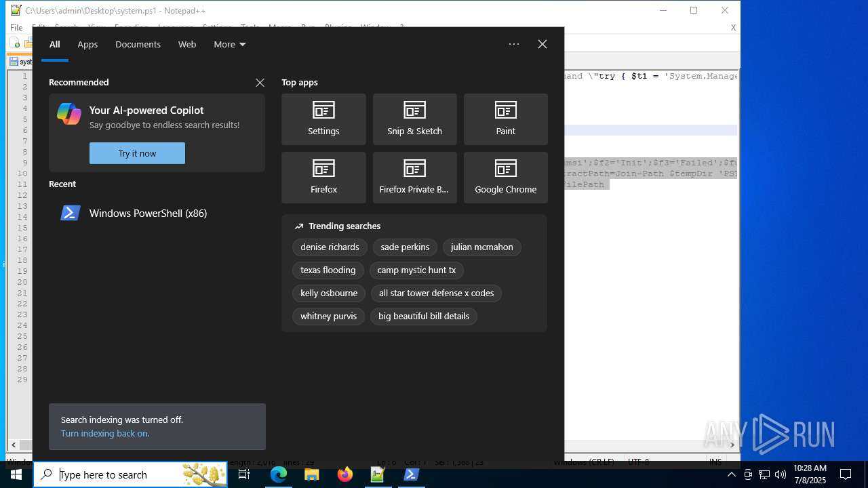This screenshot has width=868, height=488.
Task: Open the Windows Start menu
Action: 16,474
